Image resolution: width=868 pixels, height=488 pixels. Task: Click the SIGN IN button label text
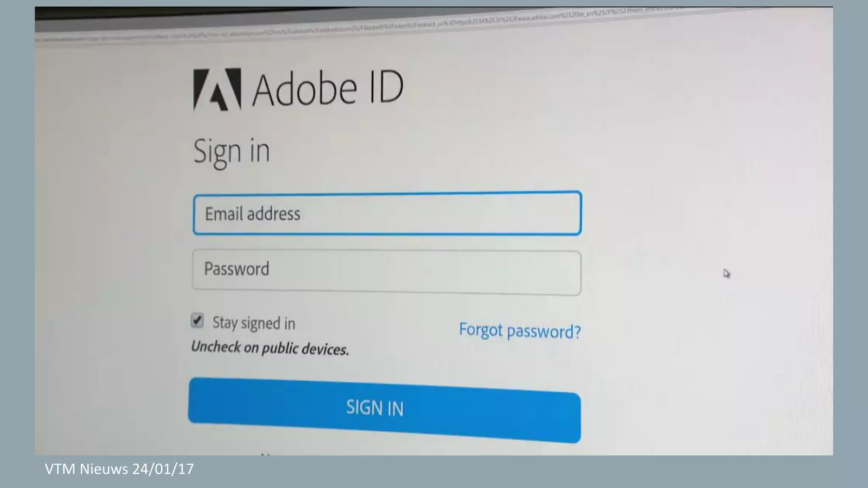click(x=375, y=408)
